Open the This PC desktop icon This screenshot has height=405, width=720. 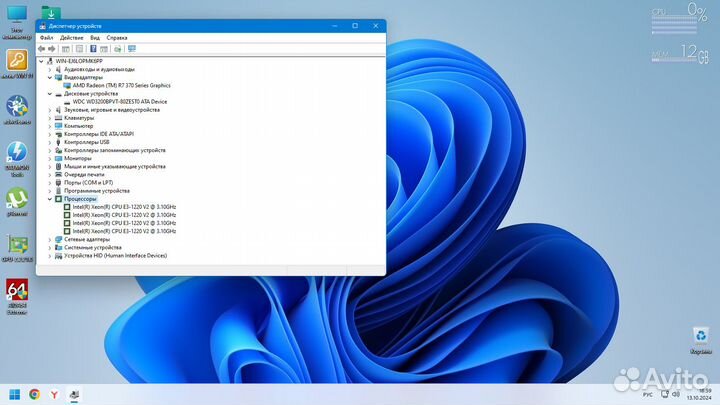(17, 22)
